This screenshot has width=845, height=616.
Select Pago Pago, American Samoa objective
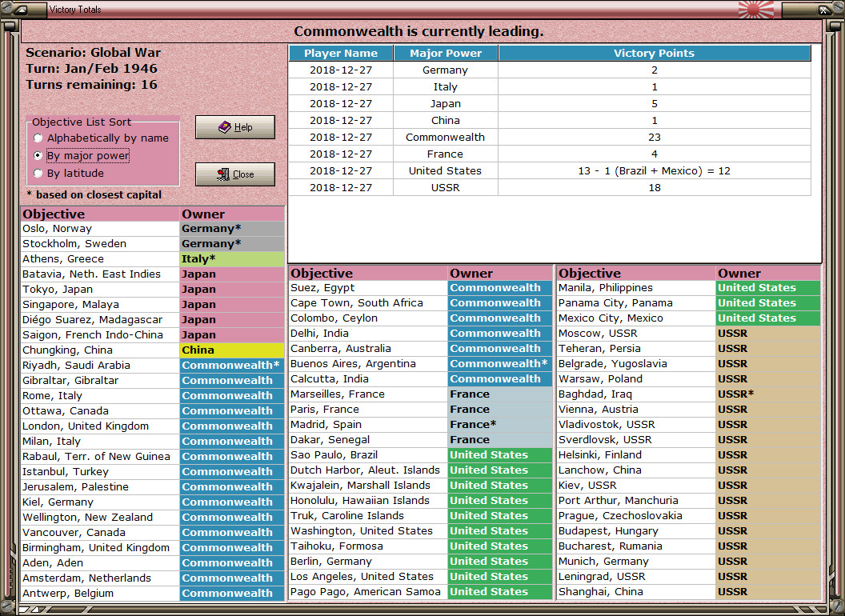pyautogui.click(x=369, y=592)
